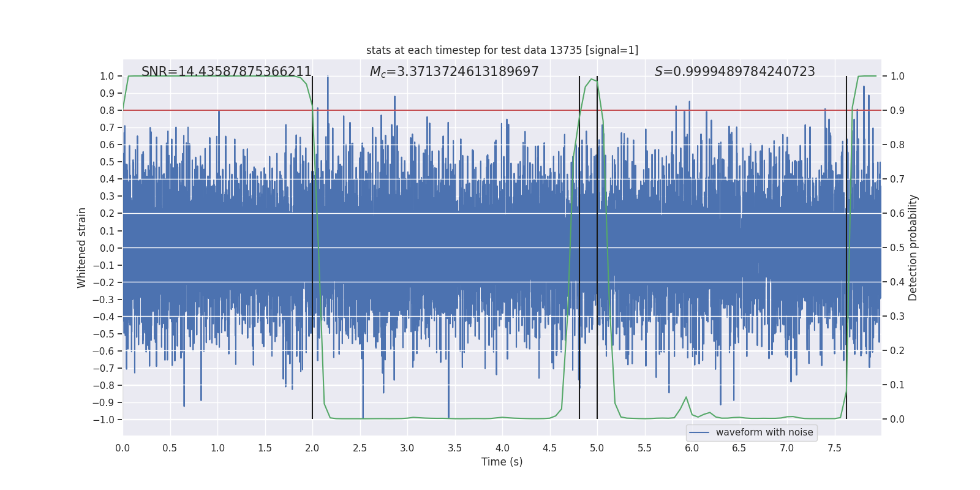
Task: Click the chirp mass Mc=3.3713724613189697 annotation
Action: pyautogui.click(x=454, y=72)
